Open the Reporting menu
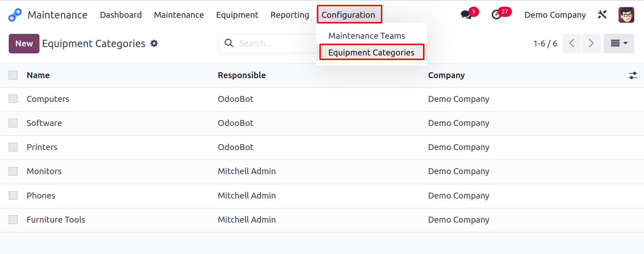This screenshot has width=644, height=254. coord(290,15)
